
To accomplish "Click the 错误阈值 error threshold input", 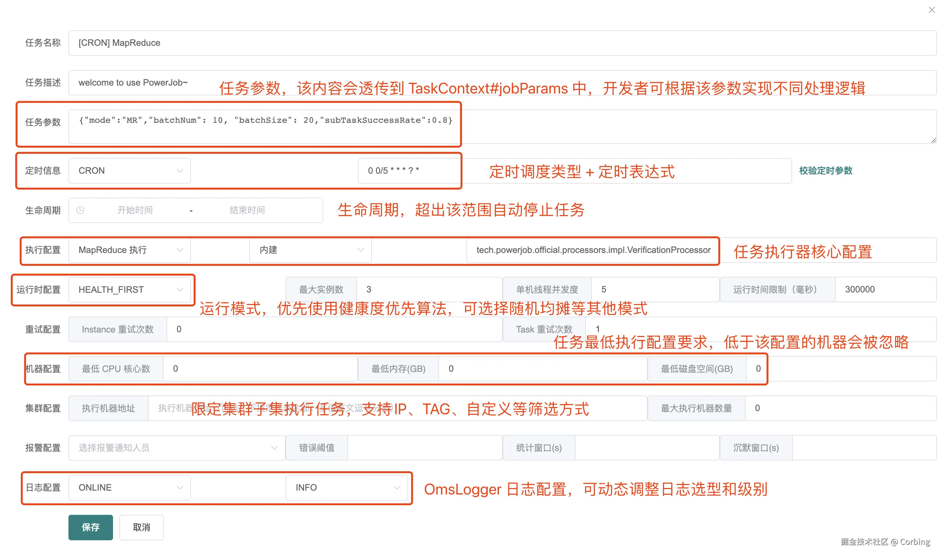I will 424,448.
